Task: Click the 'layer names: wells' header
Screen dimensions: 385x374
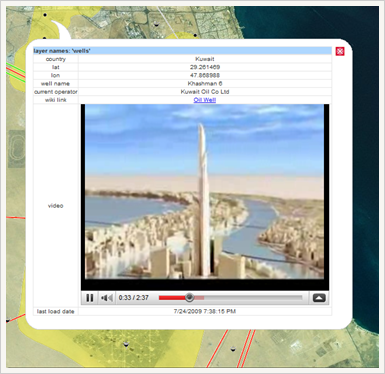Action: click(182, 51)
